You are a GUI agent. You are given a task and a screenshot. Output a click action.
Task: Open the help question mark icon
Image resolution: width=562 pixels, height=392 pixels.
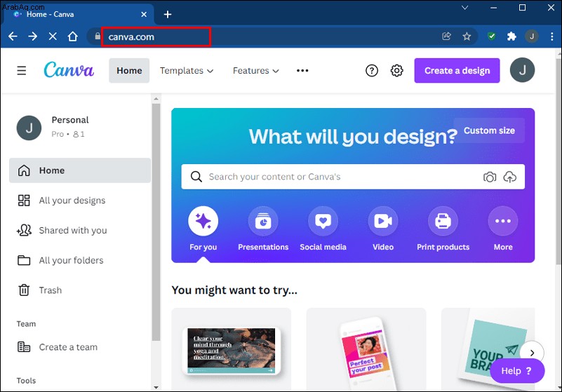coord(372,70)
